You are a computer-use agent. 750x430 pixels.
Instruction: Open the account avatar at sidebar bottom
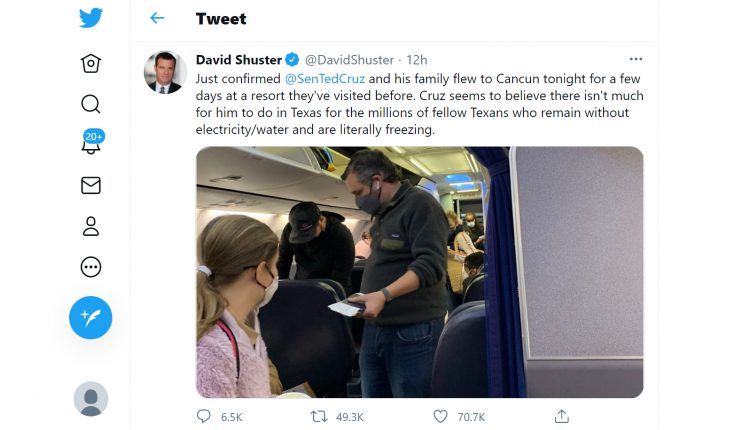click(91, 399)
